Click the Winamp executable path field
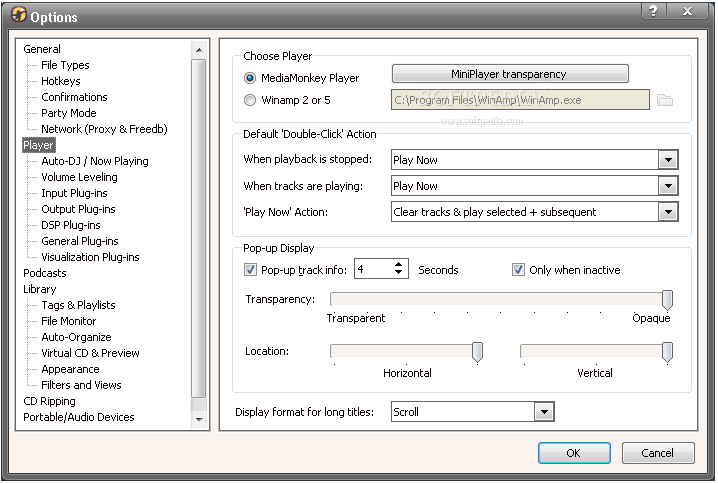This screenshot has height=483, width=718. tap(520, 100)
